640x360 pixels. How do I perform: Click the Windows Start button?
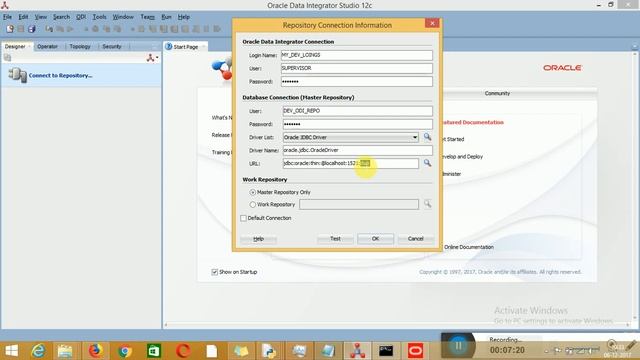point(11,351)
